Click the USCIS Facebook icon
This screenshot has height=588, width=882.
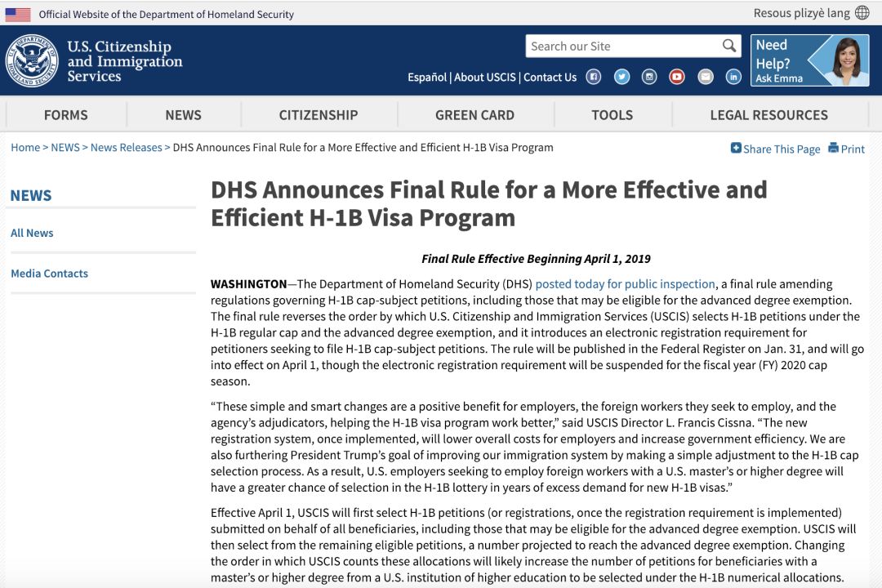(594, 77)
